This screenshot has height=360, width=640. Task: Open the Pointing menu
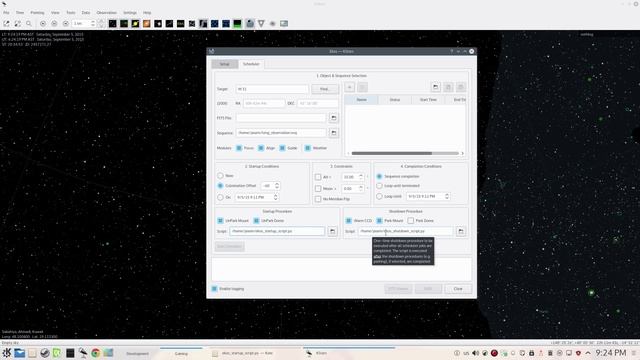point(37,13)
